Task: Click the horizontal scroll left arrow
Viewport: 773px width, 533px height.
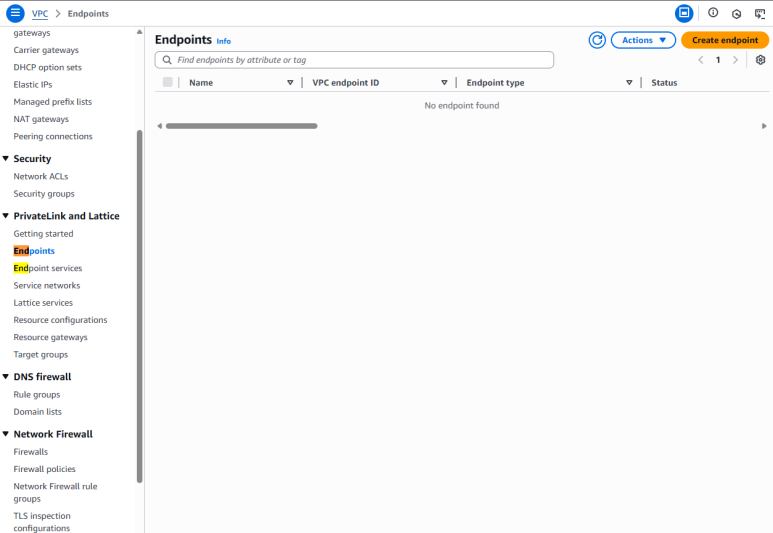Action: [x=159, y=126]
